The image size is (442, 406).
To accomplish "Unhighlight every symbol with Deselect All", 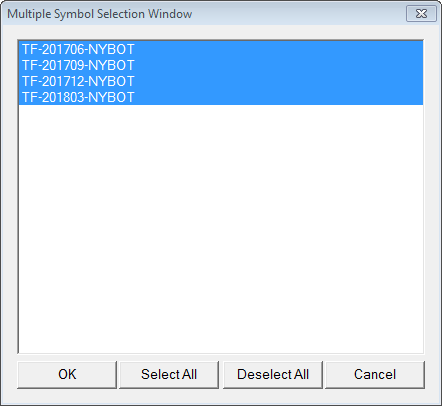I will pos(273,375).
